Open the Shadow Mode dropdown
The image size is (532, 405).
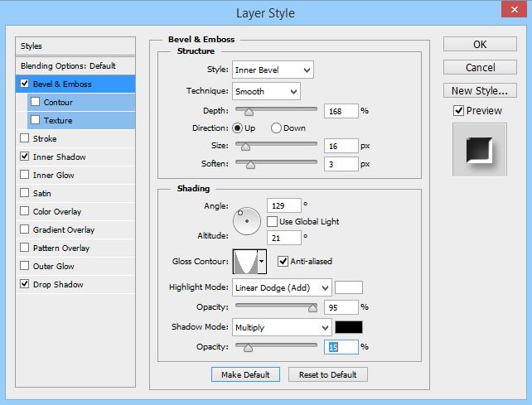(x=282, y=327)
